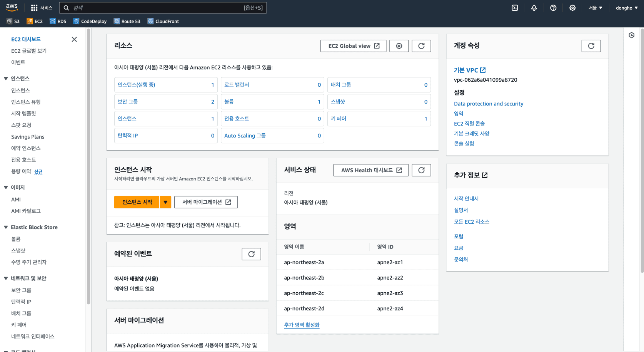The height and width of the screenshot is (352, 644).
Task: Refresh the service health panel
Action: pyautogui.click(x=421, y=170)
